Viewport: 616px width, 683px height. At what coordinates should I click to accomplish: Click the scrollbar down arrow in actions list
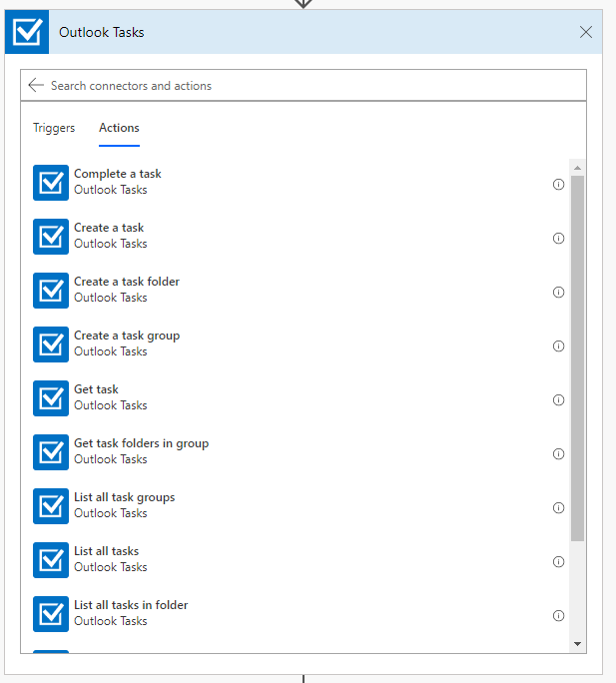[x=577, y=644]
